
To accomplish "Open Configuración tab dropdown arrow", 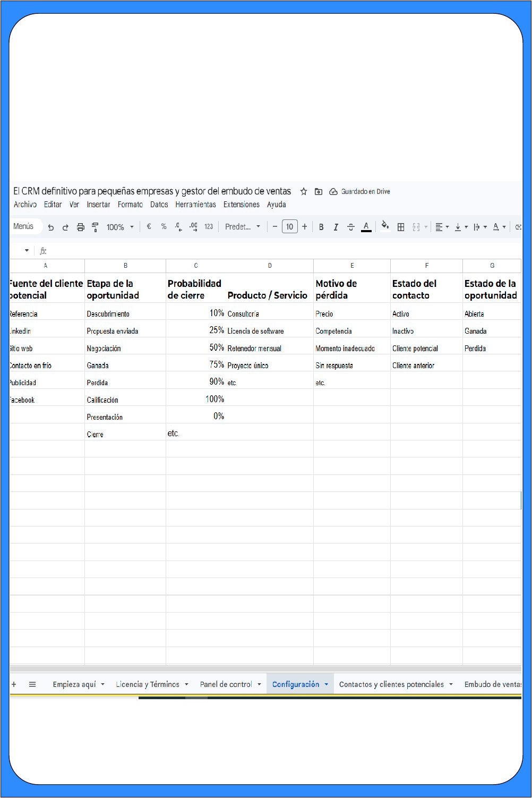I will point(326,684).
